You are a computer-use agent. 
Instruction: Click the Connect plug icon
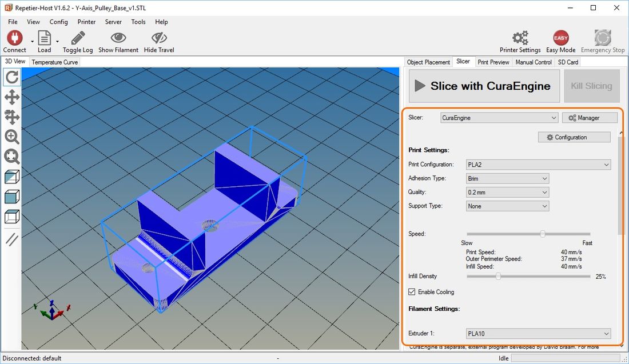[x=14, y=38]
